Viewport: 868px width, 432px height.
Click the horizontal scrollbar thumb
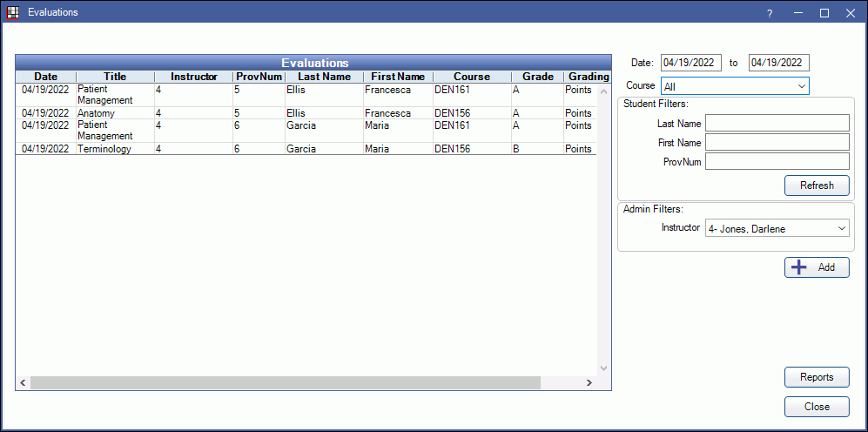pos(285,382)
